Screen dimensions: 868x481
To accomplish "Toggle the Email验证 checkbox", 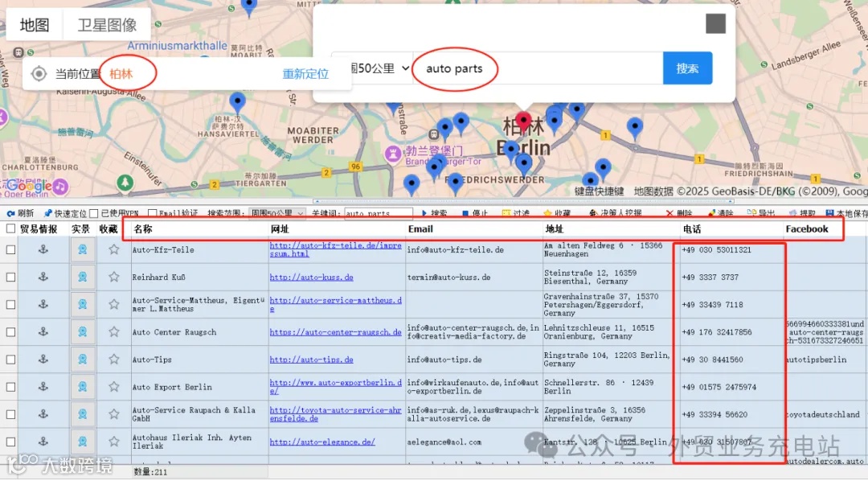I will [x=152, y=213].
